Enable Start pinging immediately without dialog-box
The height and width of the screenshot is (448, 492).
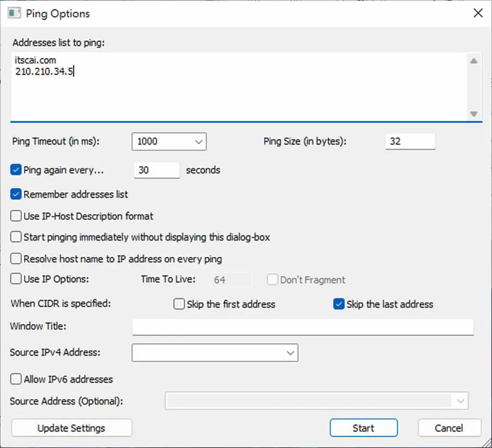coord(16,237)
